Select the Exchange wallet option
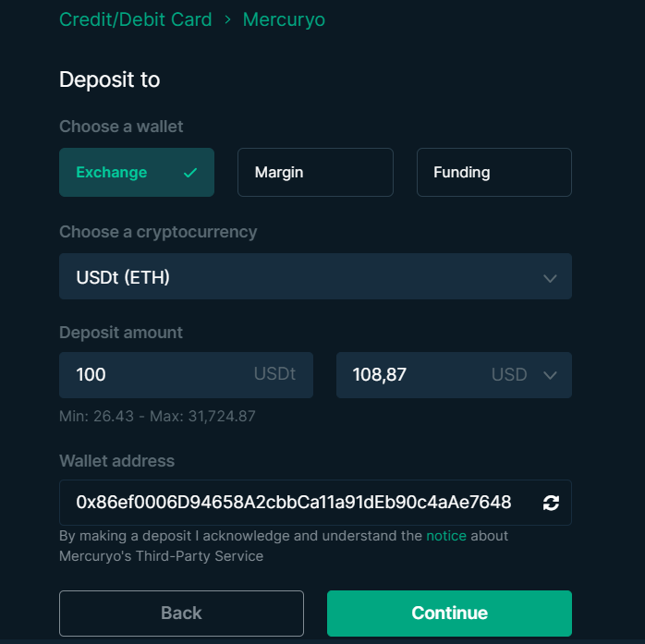Image resolution: width=645 pixels, height=644 pixels. (x=137, y=172)
